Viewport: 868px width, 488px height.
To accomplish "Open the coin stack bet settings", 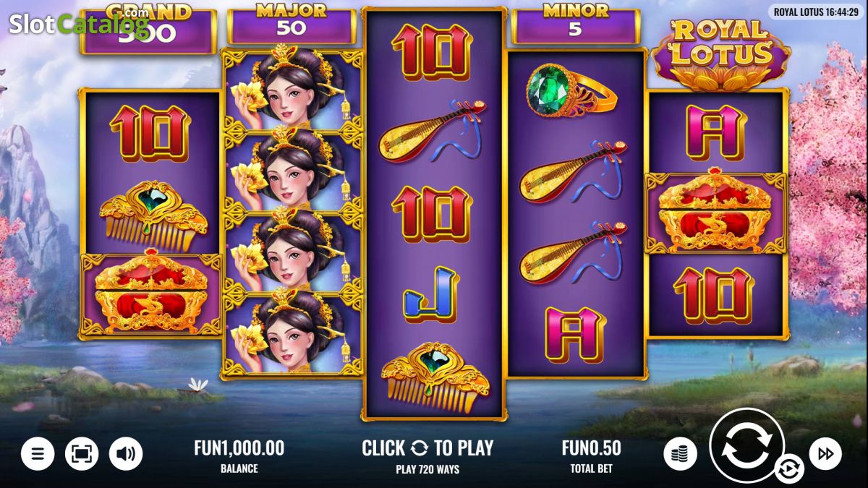I will tap(680, 454).
